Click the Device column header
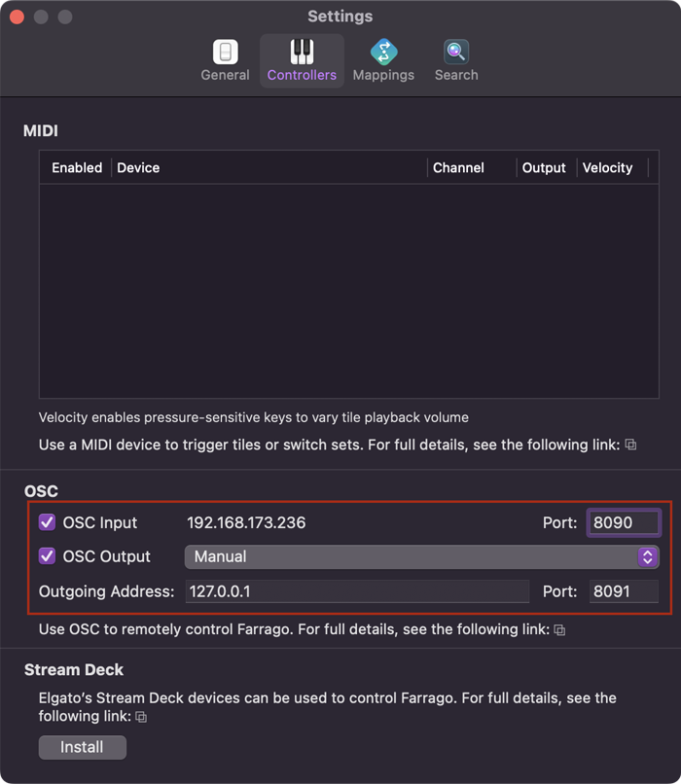 (x=138, y=167)
